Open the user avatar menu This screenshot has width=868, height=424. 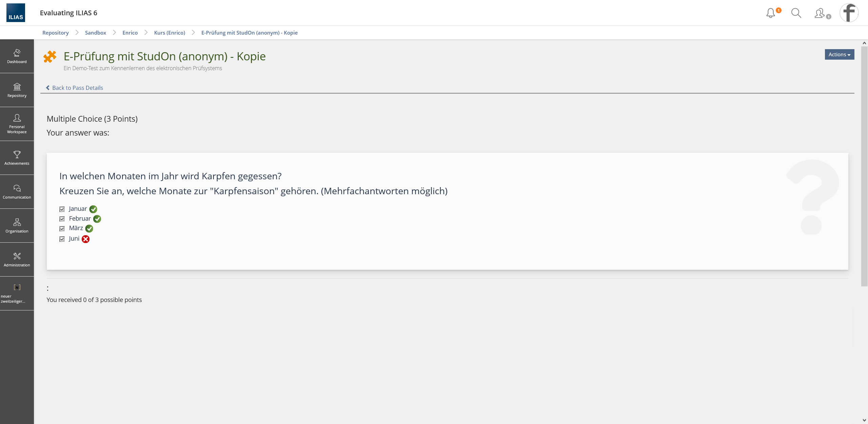tap(849, 13)
